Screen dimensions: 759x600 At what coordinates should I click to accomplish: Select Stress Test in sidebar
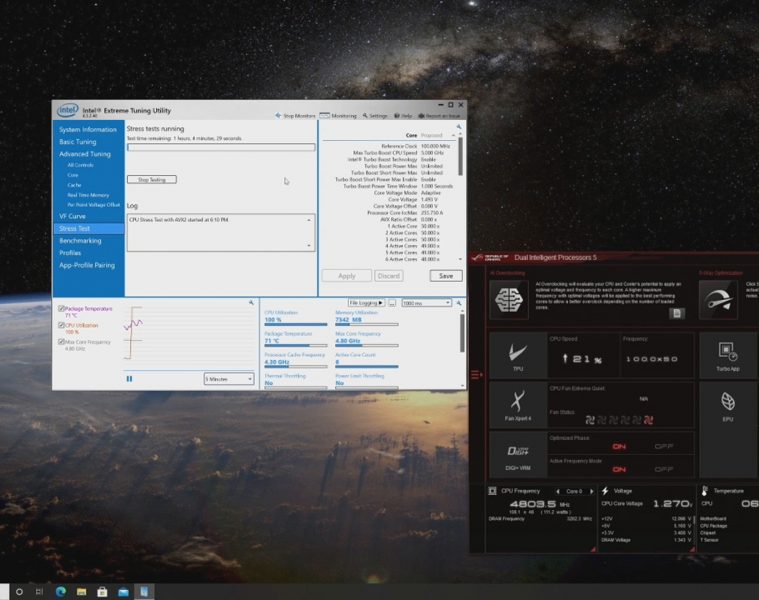tap(89, 228)
